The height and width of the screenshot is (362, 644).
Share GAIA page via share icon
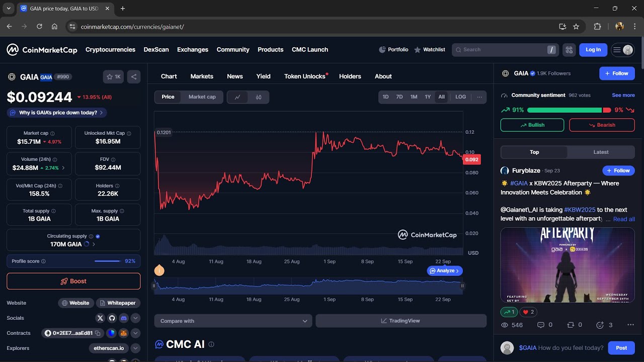click(x=134, y=77)
